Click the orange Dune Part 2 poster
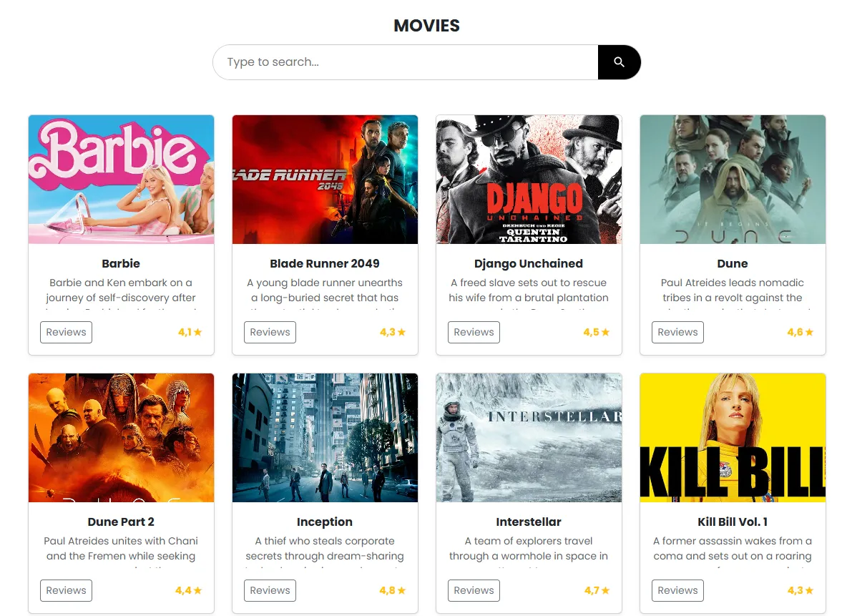Screen dimensions: 852x616 tap(121, 438)
